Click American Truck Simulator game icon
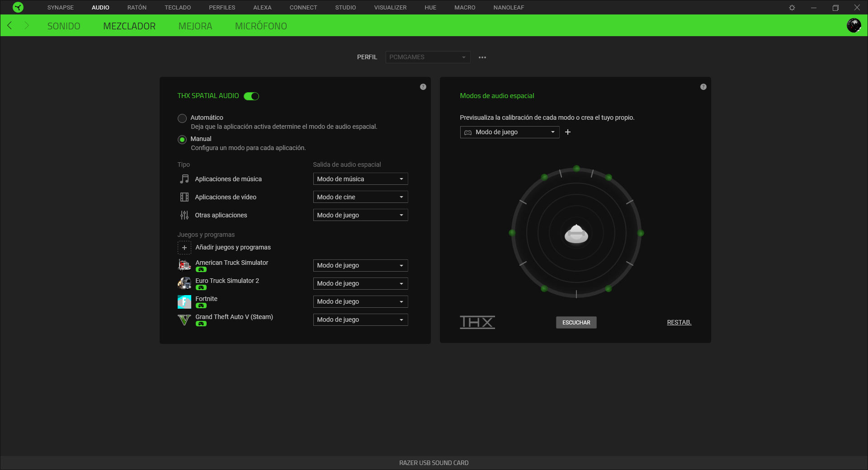Screen dimensions: 868x470 [x=184, y=265]
